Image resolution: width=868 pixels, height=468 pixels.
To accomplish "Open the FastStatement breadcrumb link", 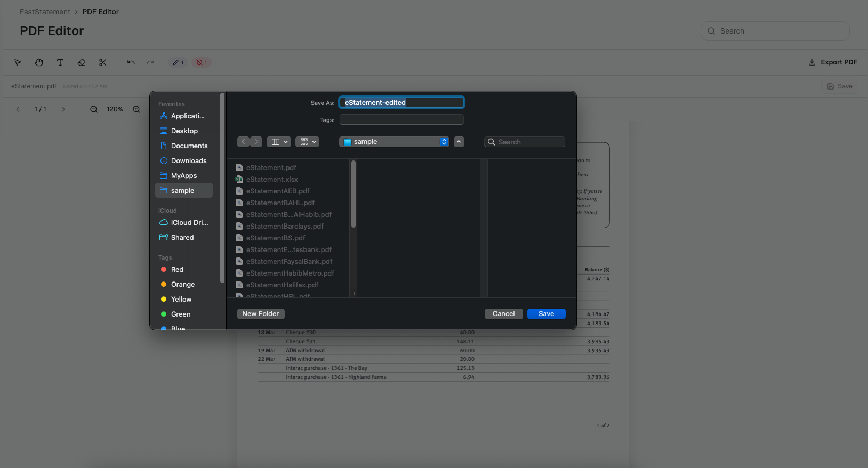I will (45, 12).
